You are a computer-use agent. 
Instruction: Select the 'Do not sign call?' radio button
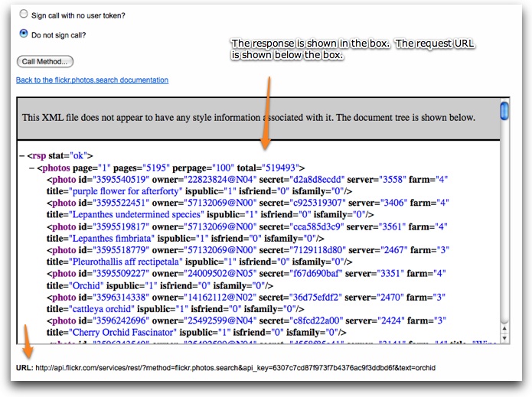coord(24,34)
